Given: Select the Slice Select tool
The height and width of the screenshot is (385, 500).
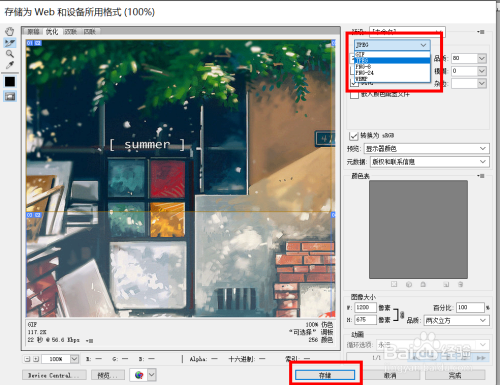Looking at the screenshot, I should pyautogui.click(x=9, y=43).
